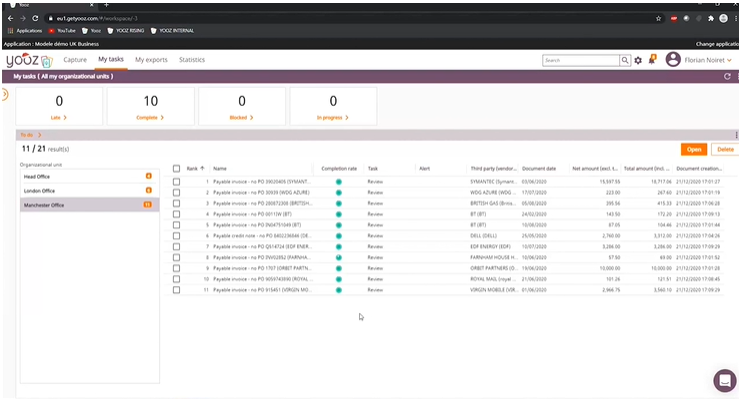Open the To do section options menu
Viewport: 739px width, 399px height.
click(x=736, y=135)
